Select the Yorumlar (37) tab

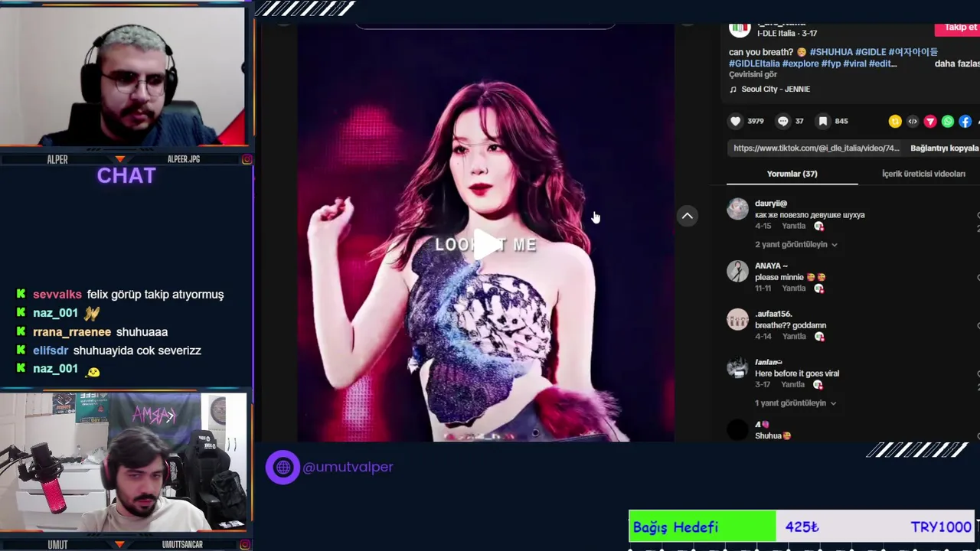(x=792, y=174)
